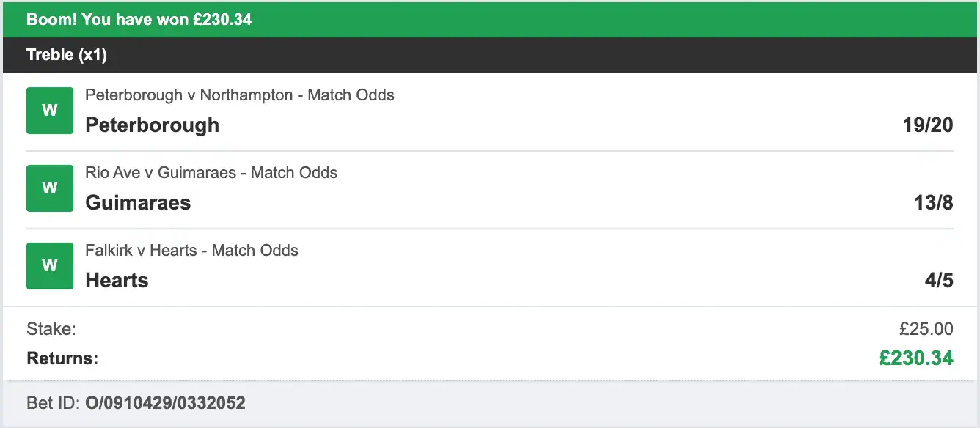Select the Guimaraes selection name
This screenshot has width=980, height=428.
(x=139, y=202)
